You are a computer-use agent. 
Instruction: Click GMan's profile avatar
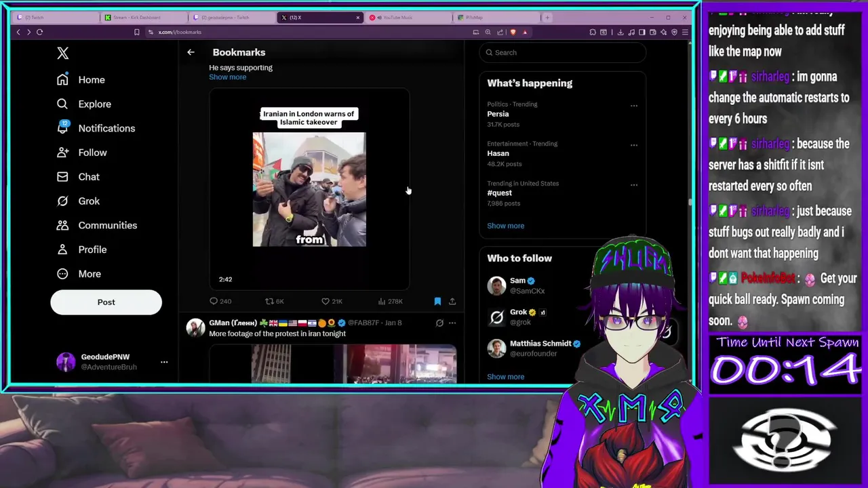click(x=196, y=328)
